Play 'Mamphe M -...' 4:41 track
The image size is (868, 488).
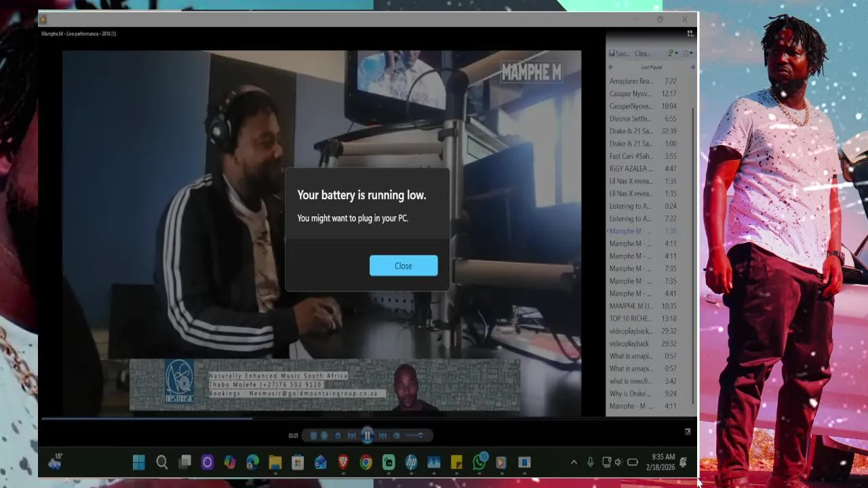(643, 293)
